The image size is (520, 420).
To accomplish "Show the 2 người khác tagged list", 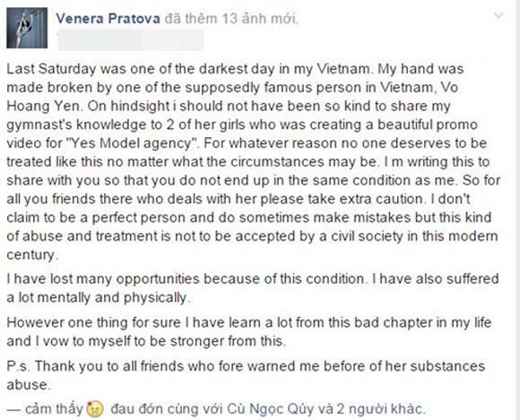I will pos(381,408).
